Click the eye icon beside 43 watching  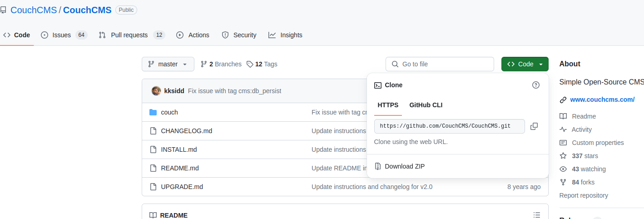563,169
